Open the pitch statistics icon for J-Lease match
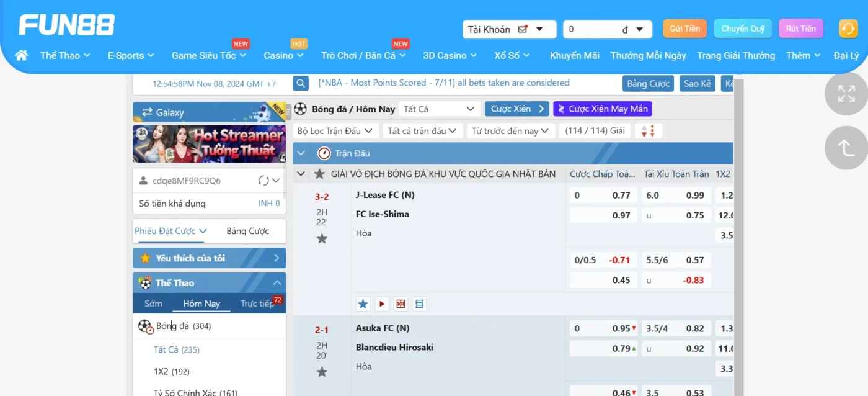The height and width of the screenshot is (396, 868). [401, 304]
